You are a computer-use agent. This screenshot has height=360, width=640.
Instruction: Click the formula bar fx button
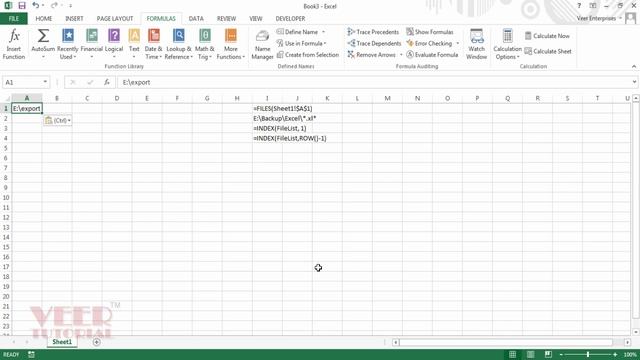point(107,82)
